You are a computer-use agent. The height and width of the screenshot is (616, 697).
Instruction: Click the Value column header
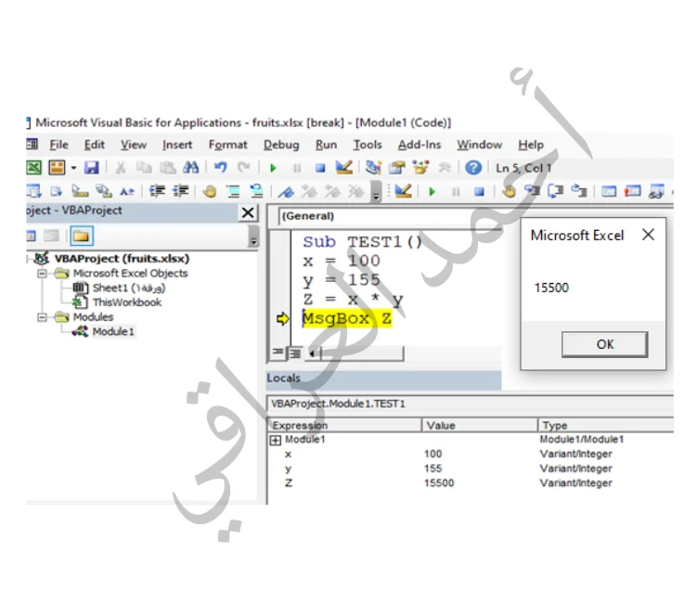click(x=480, y=425)
